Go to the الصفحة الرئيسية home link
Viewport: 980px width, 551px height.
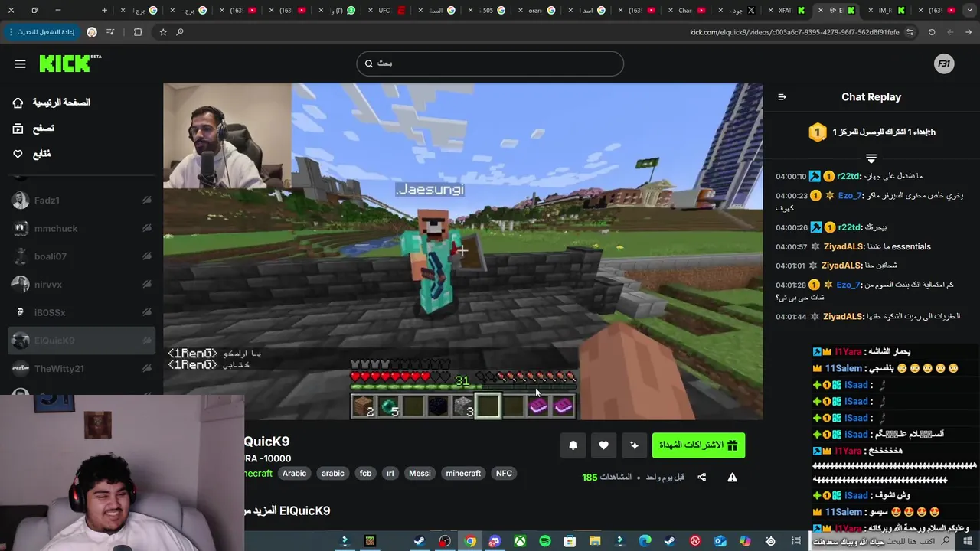(51, 103)
